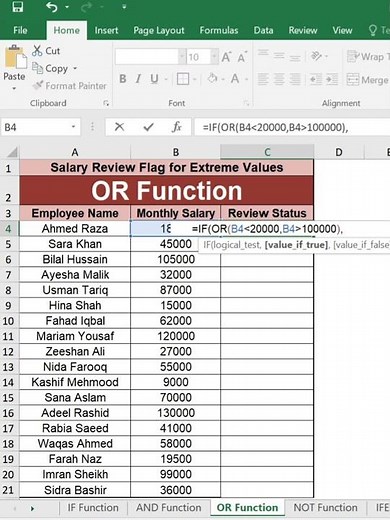Click the Copy button
This screenshot has width=390, height=520.
click(x=50, y=68)
